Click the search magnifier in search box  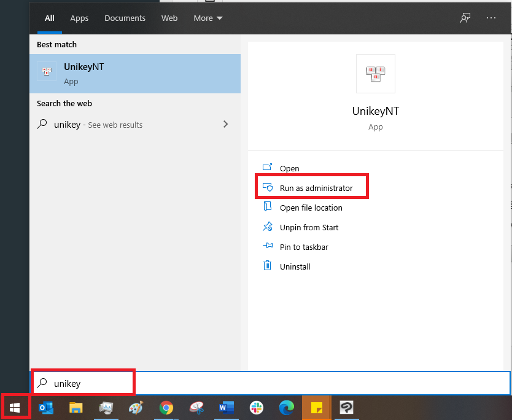point(42,383)
